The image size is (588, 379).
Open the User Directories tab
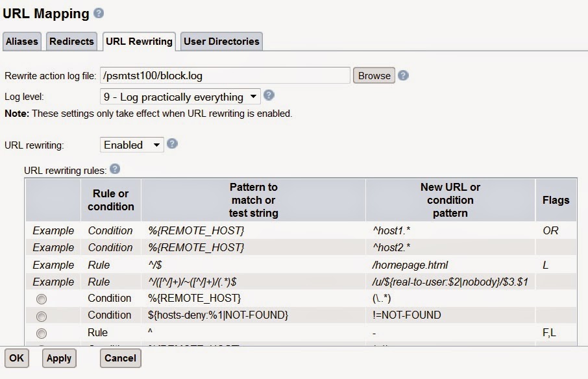pos(222,41)
